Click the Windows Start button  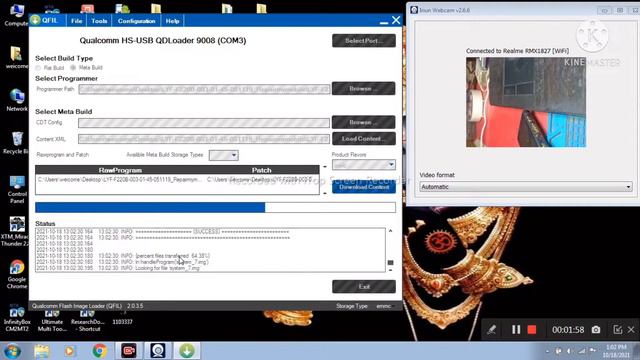(12, 351)
